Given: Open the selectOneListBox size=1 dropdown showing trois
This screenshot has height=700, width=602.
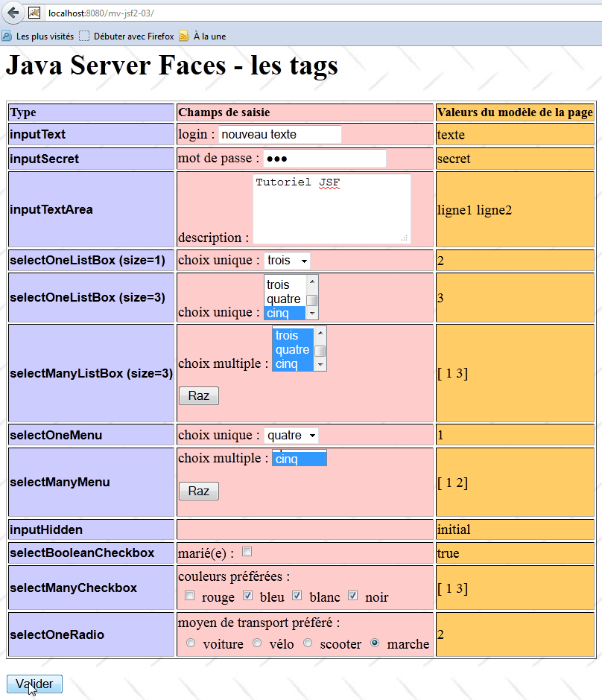Looking at the screenshot, I should pos(287,261).
